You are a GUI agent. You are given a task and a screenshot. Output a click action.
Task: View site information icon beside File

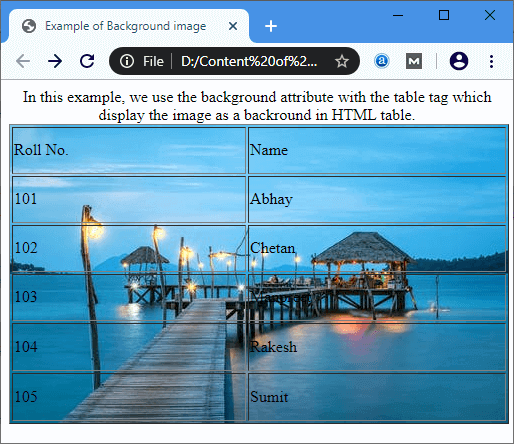pyautogui.click(x=127, y=61)
